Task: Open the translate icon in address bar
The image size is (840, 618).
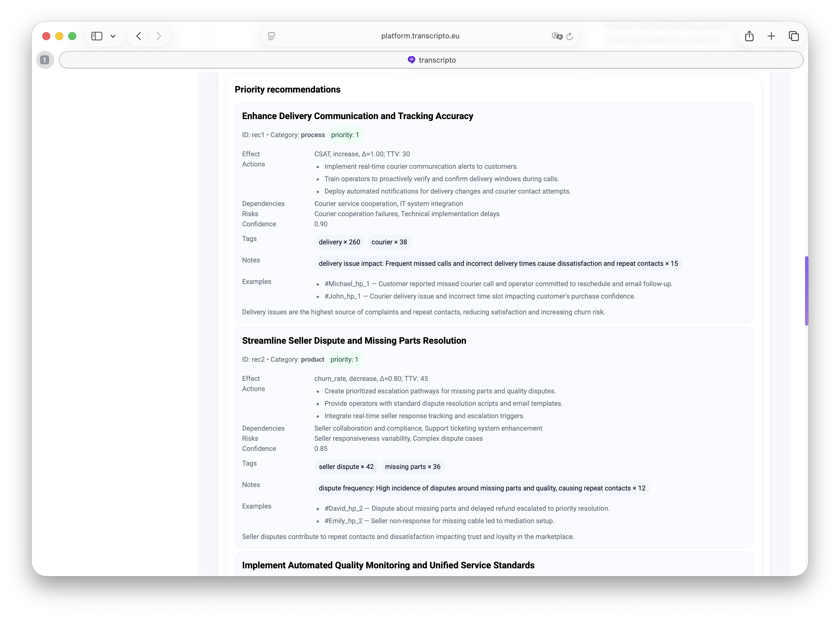Action: [557, 36]
